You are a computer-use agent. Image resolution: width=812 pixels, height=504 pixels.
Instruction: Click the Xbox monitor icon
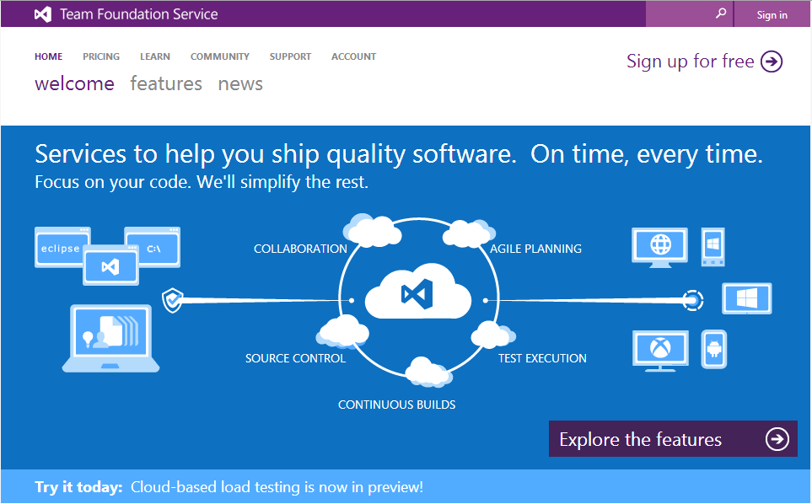[661, 351]
